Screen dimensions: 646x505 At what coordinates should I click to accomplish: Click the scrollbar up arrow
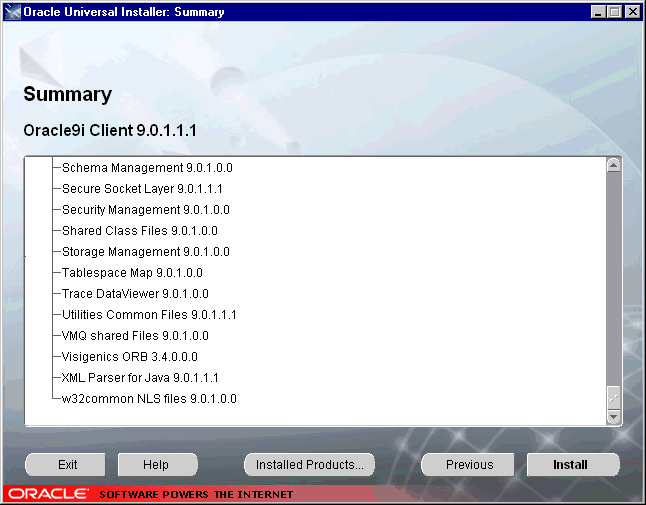613,166
